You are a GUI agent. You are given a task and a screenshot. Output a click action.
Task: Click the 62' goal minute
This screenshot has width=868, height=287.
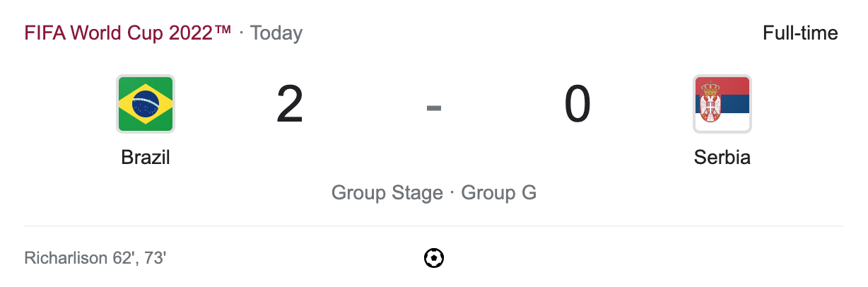click(x=122, y=259)
